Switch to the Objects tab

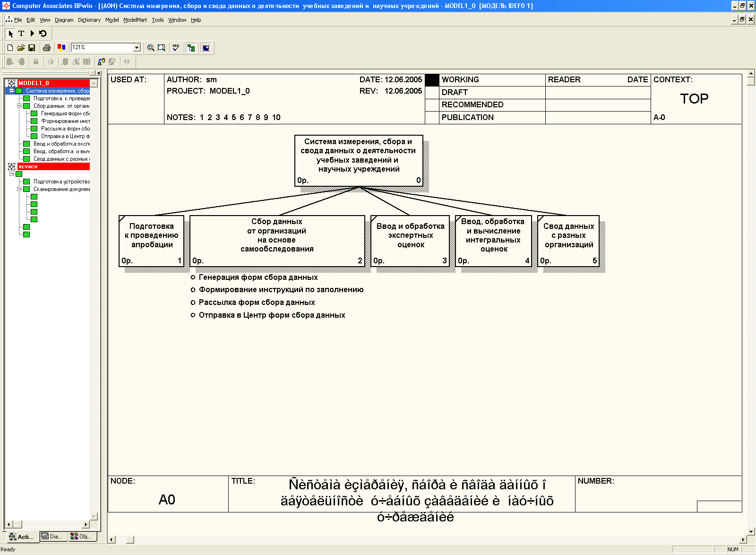pos(81,536)
